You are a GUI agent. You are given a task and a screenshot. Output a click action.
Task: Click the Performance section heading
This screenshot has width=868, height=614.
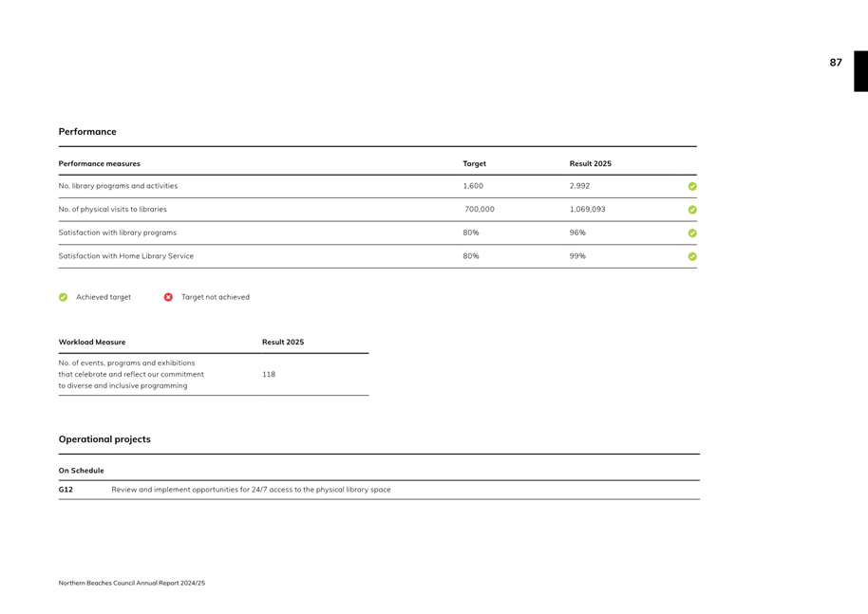click(x=87, y=132)
